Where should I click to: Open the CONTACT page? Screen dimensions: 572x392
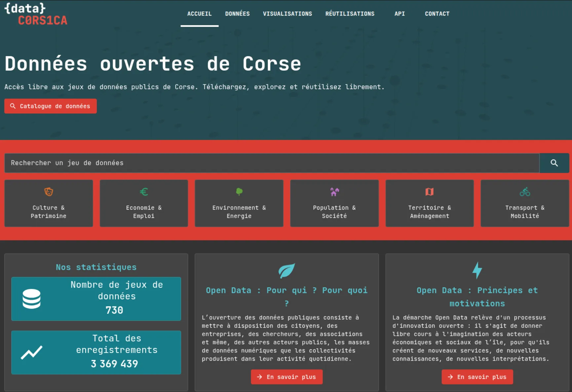[x=437, y=14]
